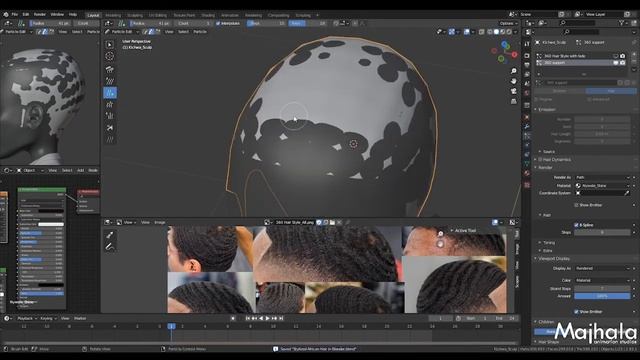Toggle viewport visibility of 360 support
The width and height of the screenshot is (640, 360).
616,63
